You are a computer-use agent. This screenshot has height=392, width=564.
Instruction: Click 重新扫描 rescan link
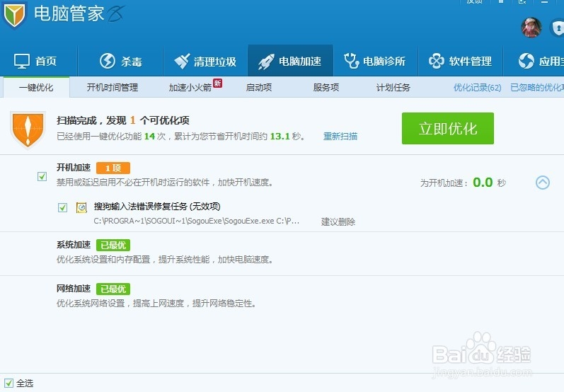click(340, 137)
